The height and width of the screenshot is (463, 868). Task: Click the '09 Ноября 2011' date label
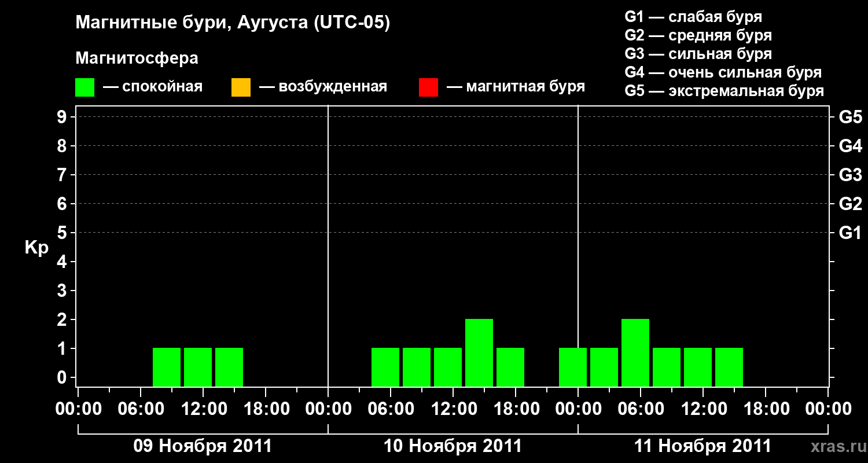click(x=203, y=446)
